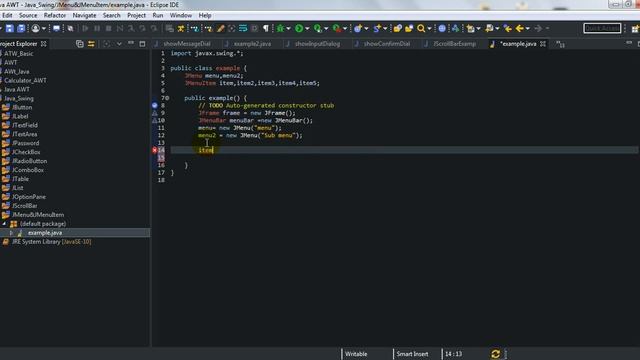Open the Run menu
The width and height of the screenshot is (640, 360).
pos(158,16)
